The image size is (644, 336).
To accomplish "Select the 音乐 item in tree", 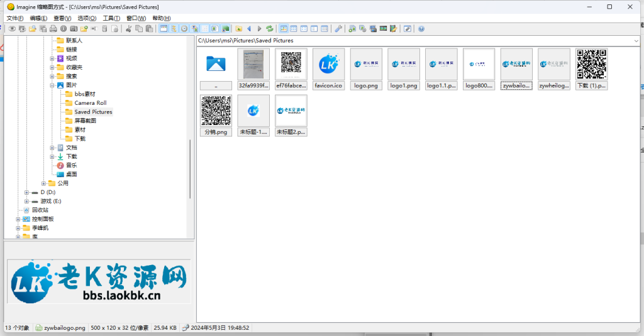I will tap(72, 165).
